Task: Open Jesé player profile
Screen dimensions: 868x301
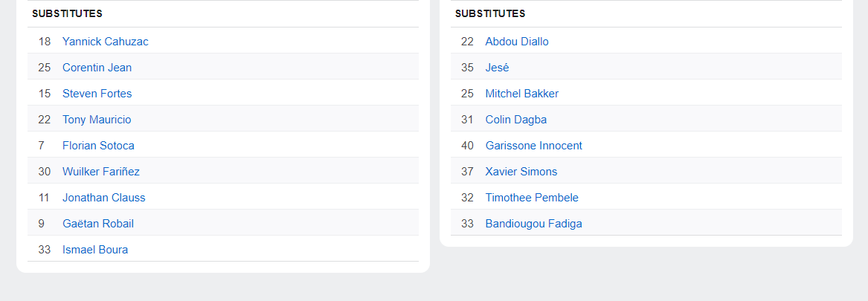Action: click(x=497, y=68)
